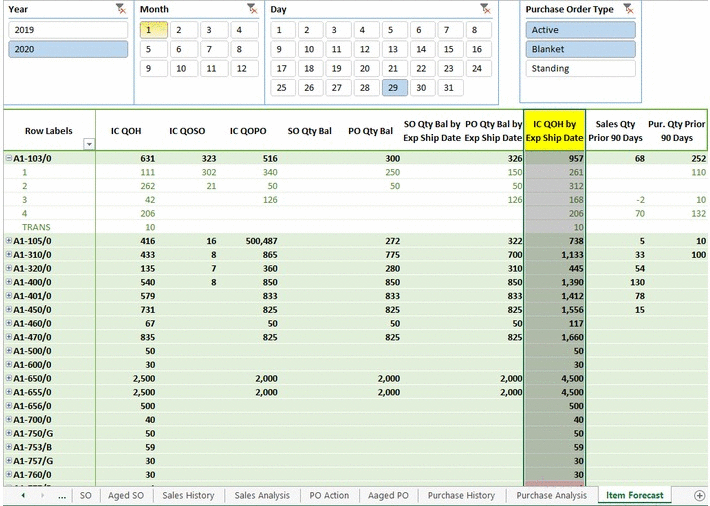This screenshot has width=710, height=506.
Task: Show hidden sheet tabs via ellipsis
Action: click(x=62, y=496)
